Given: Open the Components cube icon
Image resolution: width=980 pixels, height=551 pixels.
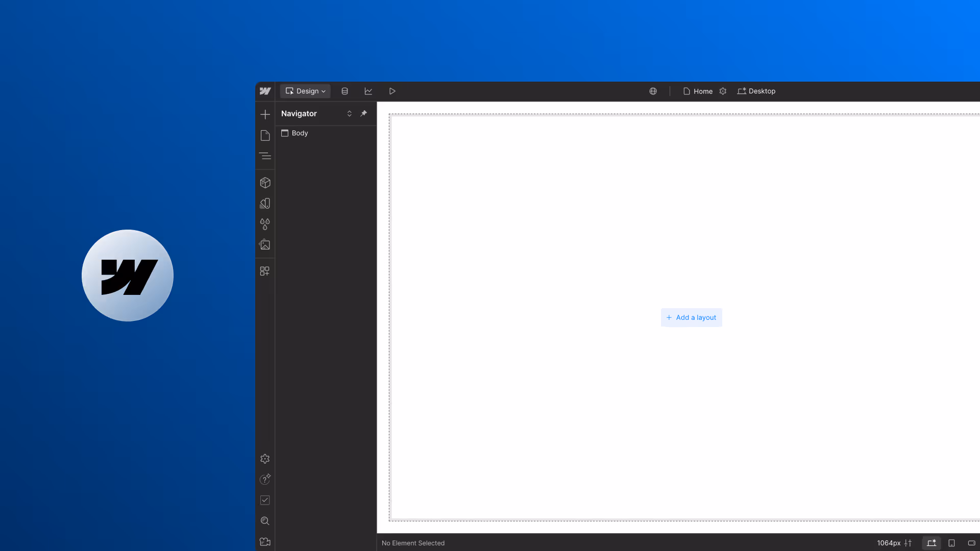Looking at the screenshot, I should 265,183.
